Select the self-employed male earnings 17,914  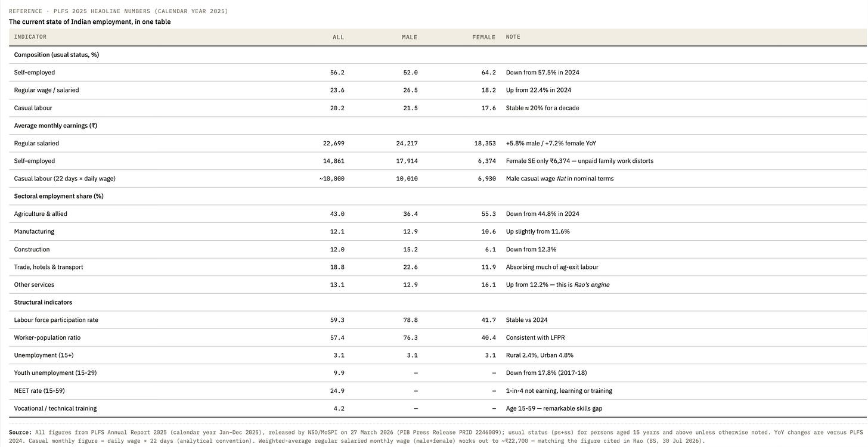tap(407, 161)
